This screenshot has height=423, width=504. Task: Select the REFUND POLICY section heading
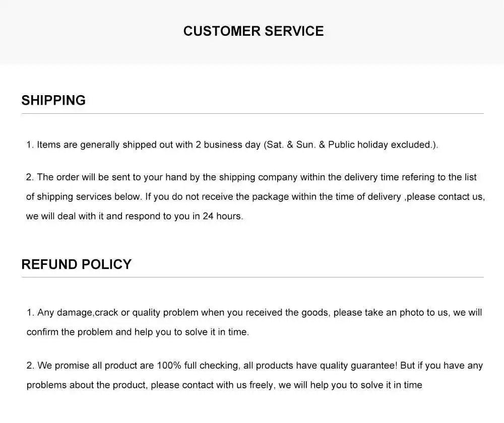point(77,264)
